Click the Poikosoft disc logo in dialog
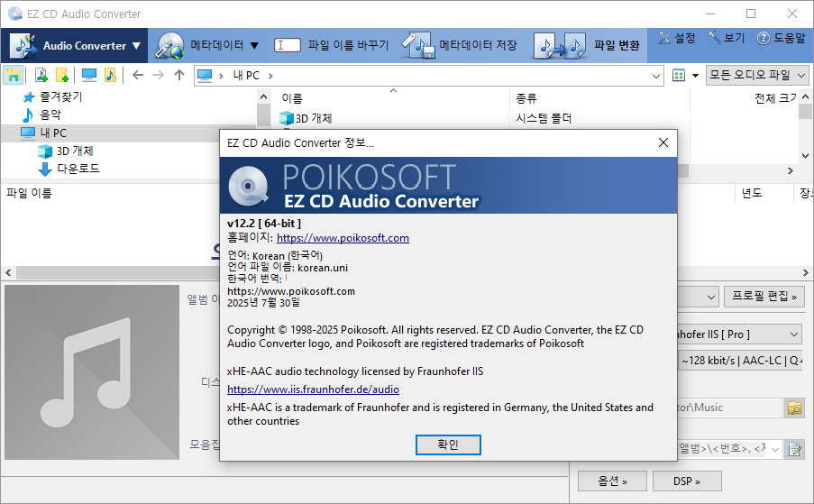Image resolution: width=814 pixels, height=504 pixels. pos(248,187)
